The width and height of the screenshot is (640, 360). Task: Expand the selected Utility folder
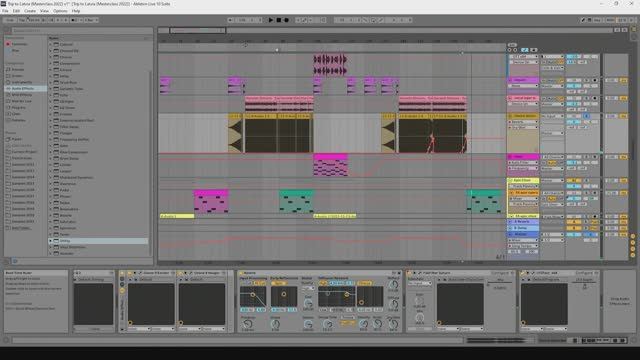[51, 241]
